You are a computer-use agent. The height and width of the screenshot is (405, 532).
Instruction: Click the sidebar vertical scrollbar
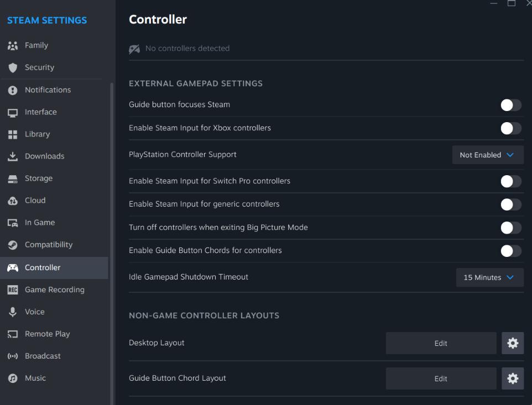click(x=112, y=244)
